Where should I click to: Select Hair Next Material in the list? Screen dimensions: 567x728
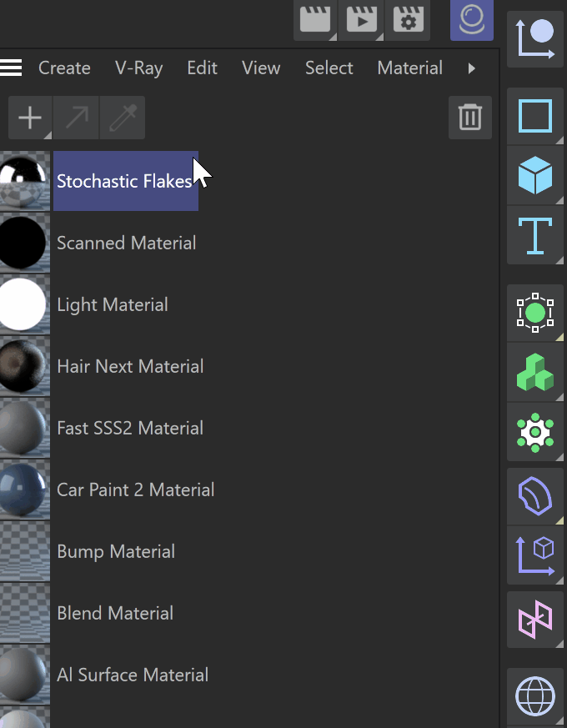[130, 366]
